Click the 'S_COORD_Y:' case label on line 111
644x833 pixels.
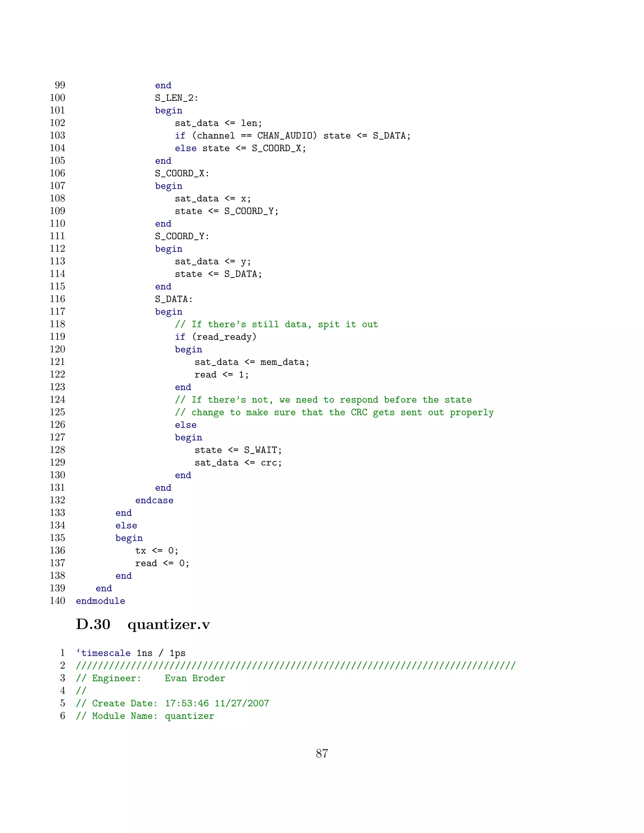click(x=182, y=236)
